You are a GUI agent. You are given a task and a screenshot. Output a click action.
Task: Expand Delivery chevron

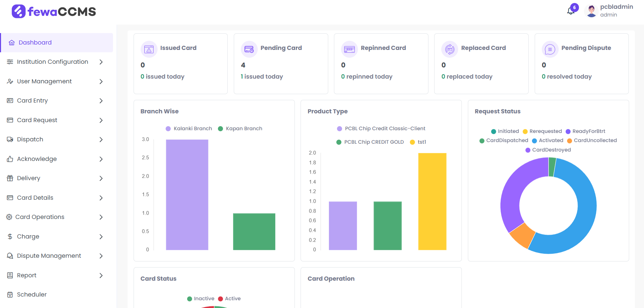(x=101, y=178)
